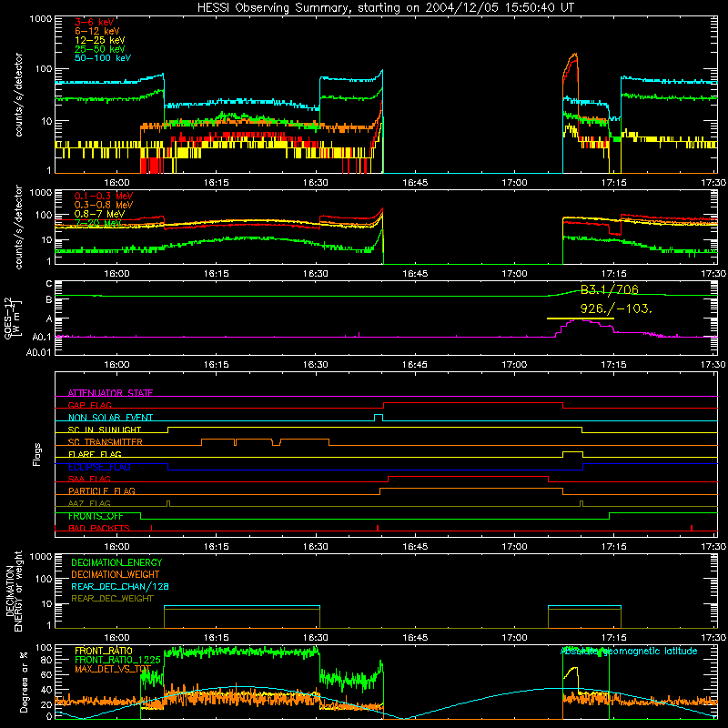This screenshot has height=728, width=728.
Task: Click the 0.1-0.3 MeV legend label
Action: click(x=104, y=196)
